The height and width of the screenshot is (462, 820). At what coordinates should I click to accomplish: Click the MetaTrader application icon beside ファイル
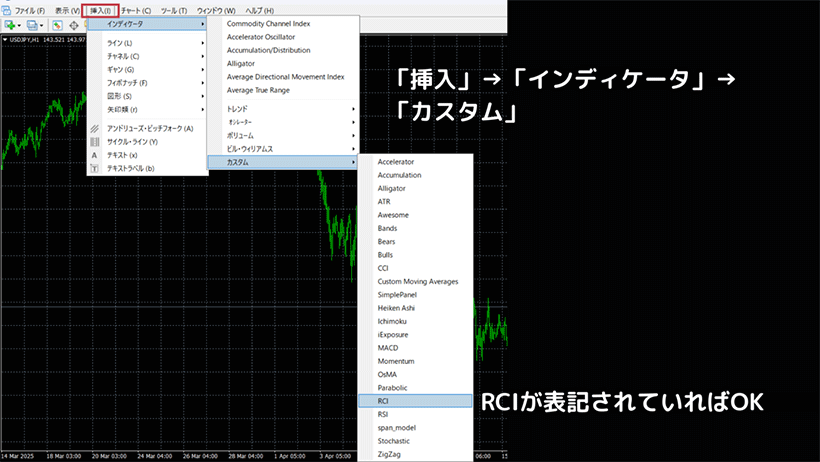pos(6,10)
